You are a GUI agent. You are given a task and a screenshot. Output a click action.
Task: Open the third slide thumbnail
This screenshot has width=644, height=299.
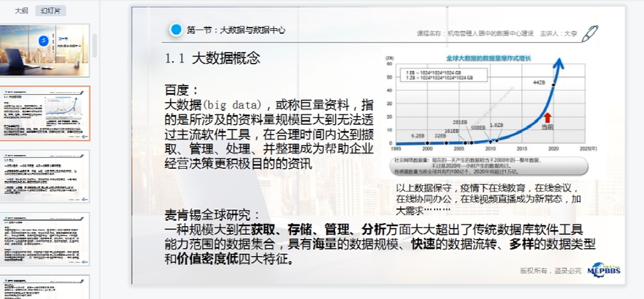coord(45,176)
